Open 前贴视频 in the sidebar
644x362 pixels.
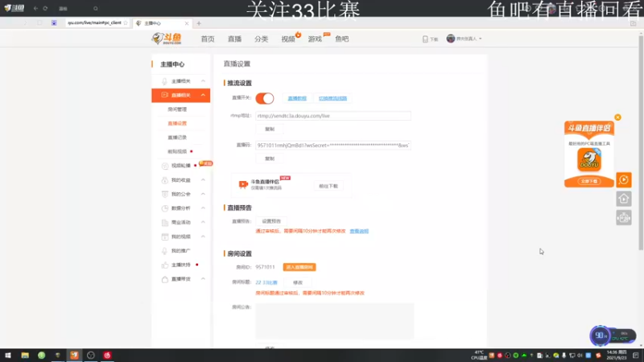tap(177, 151)
